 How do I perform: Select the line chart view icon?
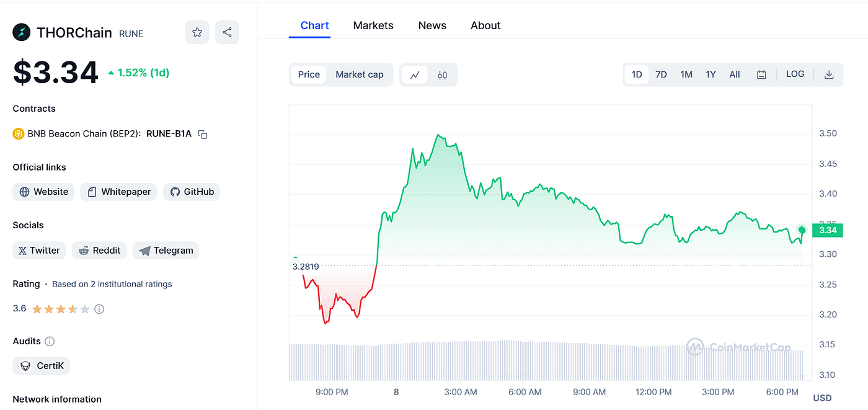coord(415,75)
